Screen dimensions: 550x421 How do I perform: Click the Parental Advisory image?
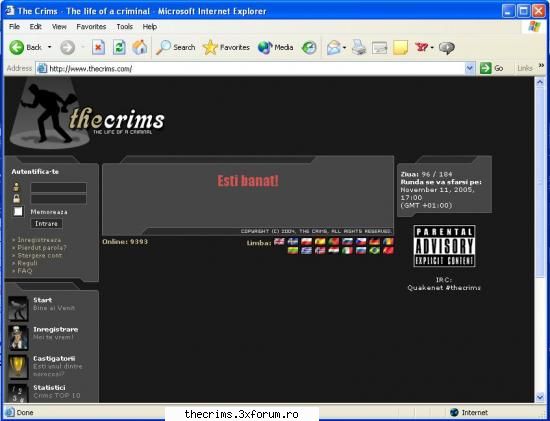click(444, 246)
